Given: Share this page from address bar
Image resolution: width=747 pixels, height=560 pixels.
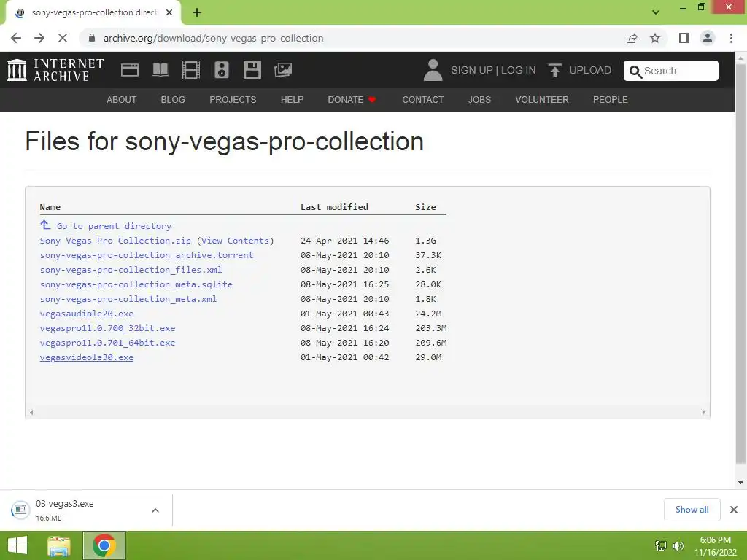Looking at the screenshot, I should click(632, 38).
